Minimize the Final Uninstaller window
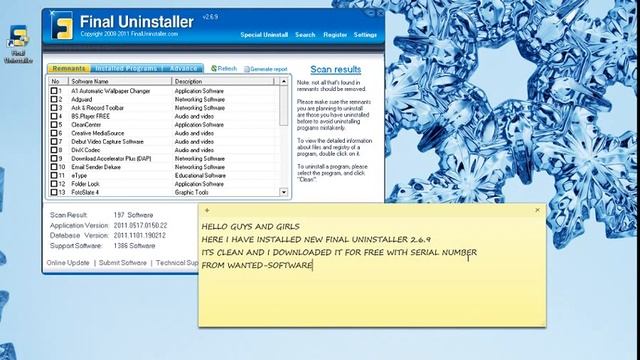 coord(370,13)
